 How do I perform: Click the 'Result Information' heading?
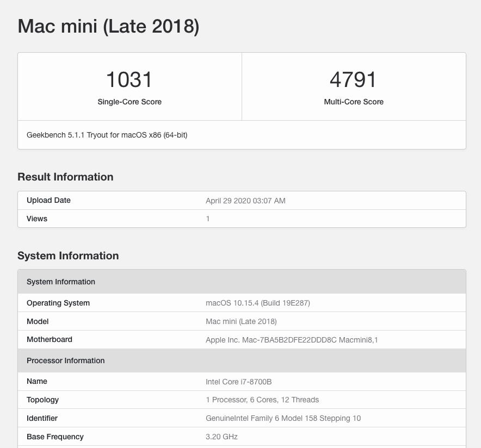pos(65,177)
